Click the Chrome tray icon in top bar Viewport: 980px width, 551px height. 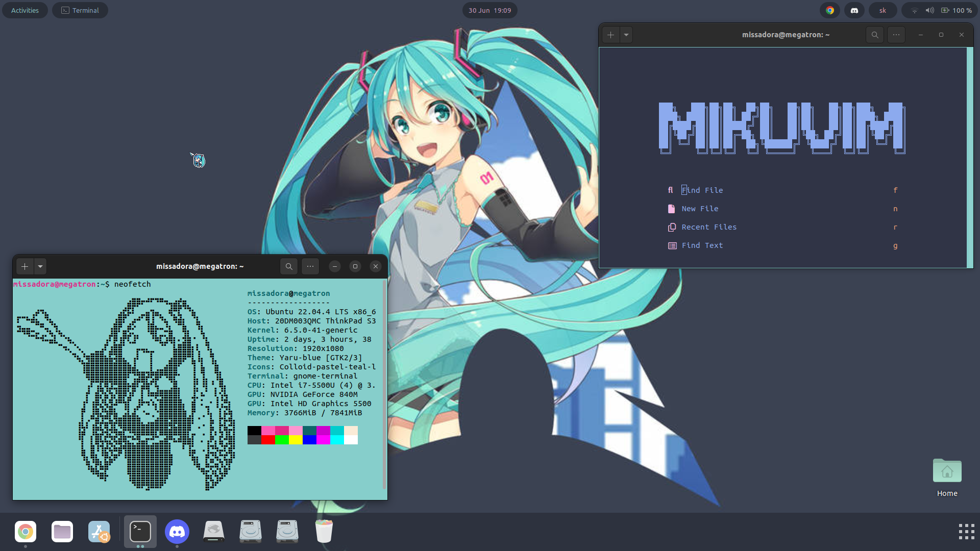[x=830, y=10]
